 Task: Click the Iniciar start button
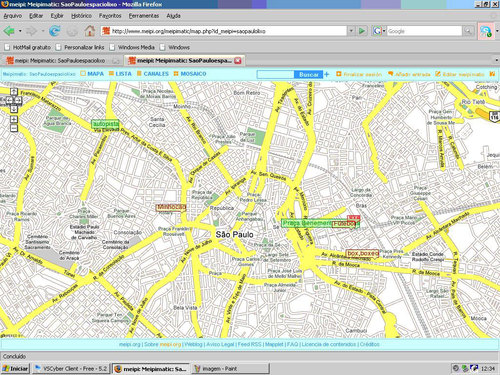pyautogui.click(x=15, y=369)
